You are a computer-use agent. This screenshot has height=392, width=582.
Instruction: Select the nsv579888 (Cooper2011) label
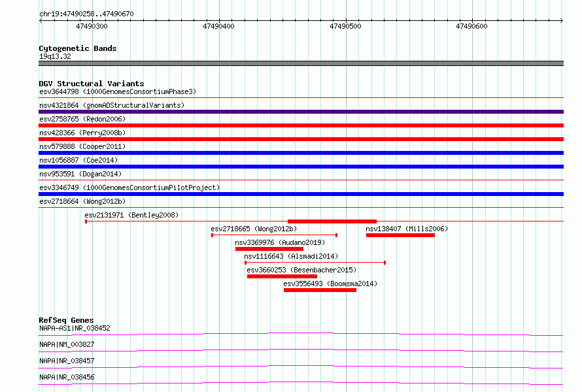point(82,146)
